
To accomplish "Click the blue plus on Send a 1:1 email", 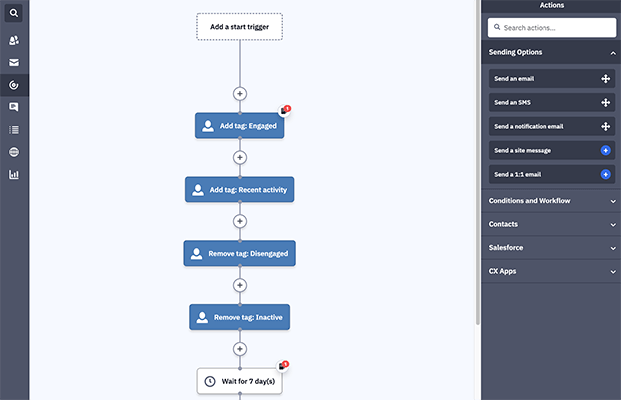I will pyautogui.click(x=605, y=174).
